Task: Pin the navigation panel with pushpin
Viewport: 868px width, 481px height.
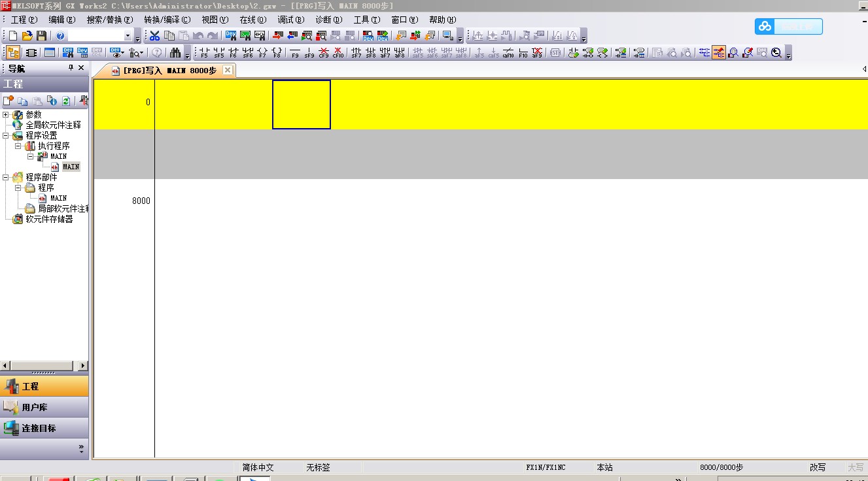Action: coord(71,68)
